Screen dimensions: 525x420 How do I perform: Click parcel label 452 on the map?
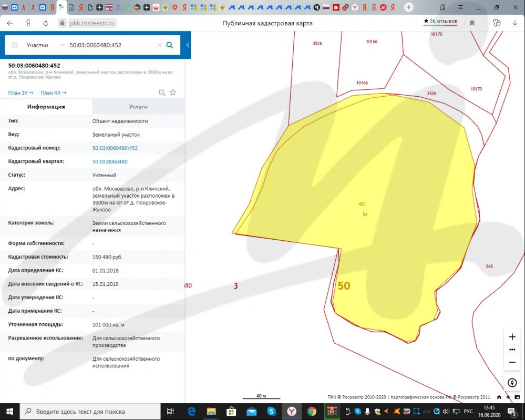(362, 204)
